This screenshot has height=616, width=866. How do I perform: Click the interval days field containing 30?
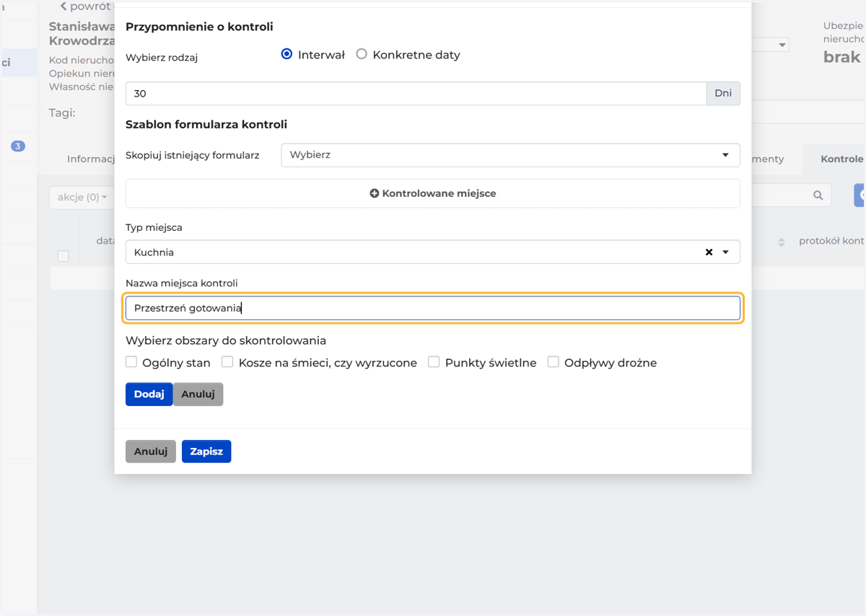point(416,93)
